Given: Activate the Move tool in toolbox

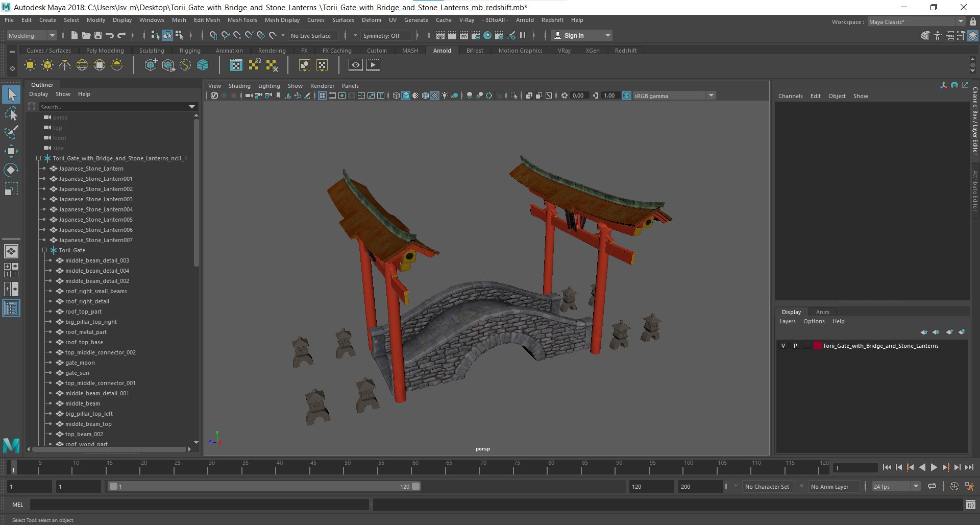Looking at the screenshot, I should 11,151.
